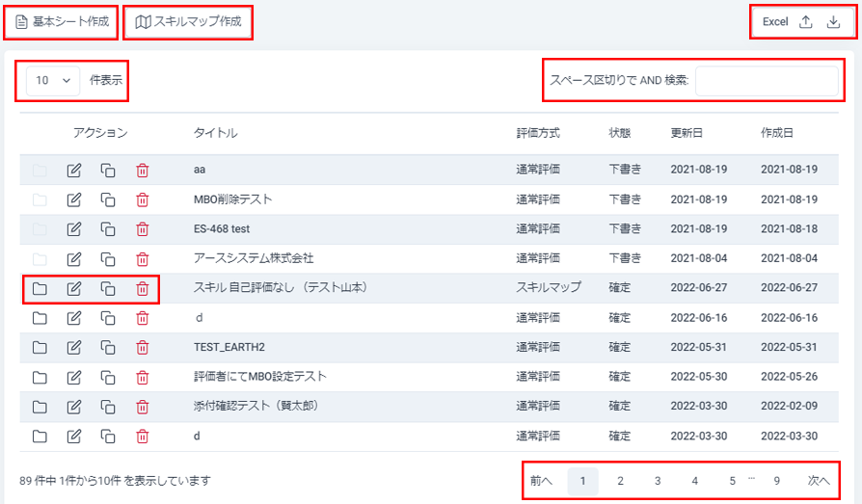Sort table by タイトル column header
This screenshot has height=504, width=862.
(x=215, y=133)
